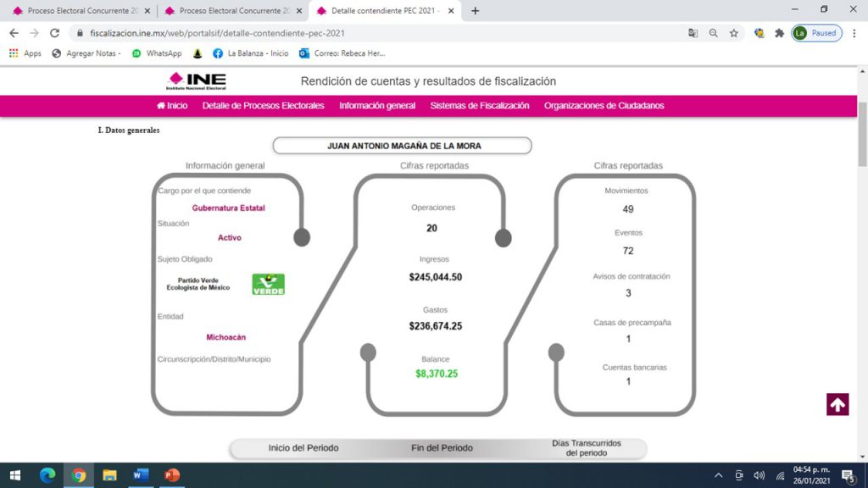Switch to the first Proceso Electoral Concurrente tab

click(x=81, y=10)
